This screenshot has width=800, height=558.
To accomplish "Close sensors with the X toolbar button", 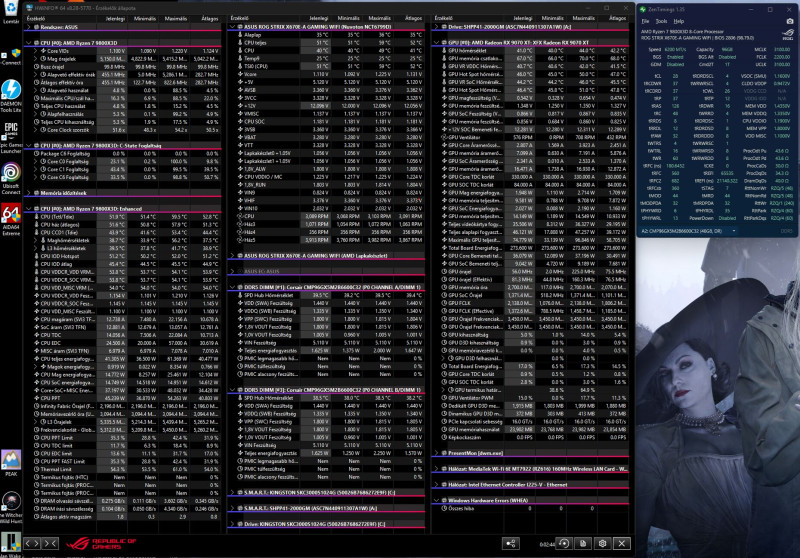I will point(622,544).
